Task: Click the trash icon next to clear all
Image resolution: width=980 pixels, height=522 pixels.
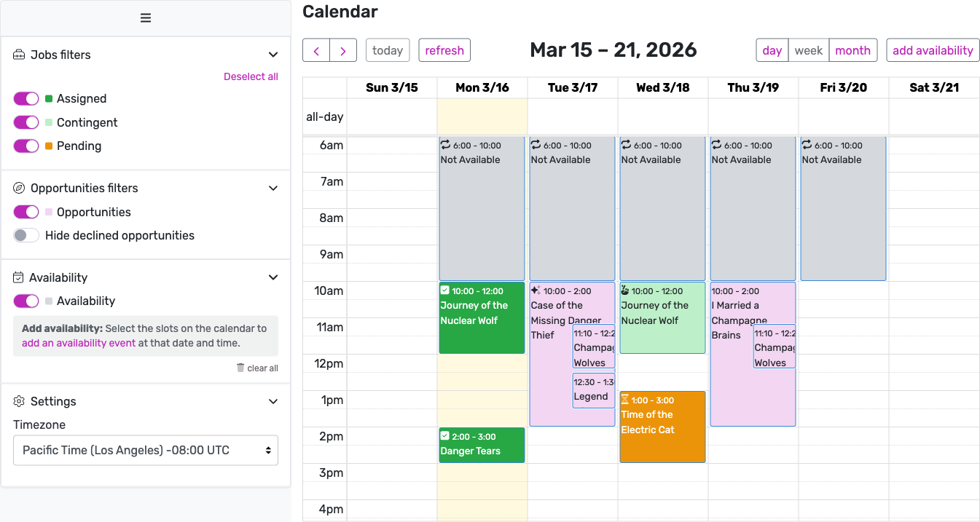Action: click(x=239, y=368)
